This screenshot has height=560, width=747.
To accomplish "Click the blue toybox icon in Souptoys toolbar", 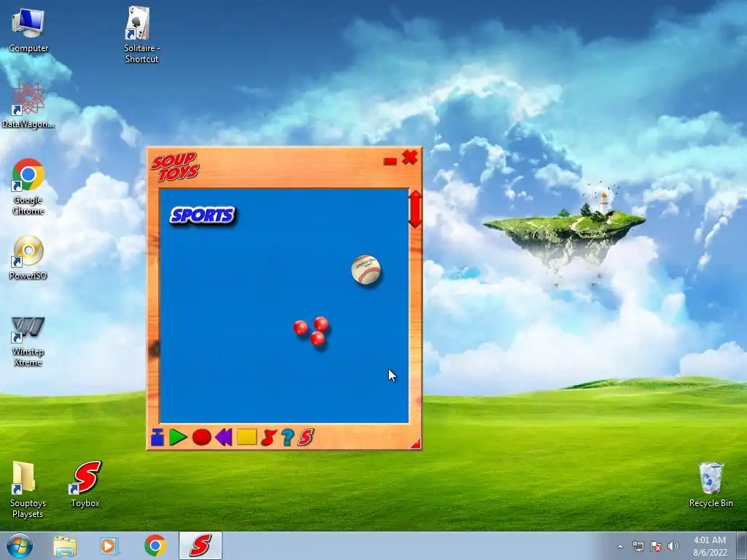I will [x=158, y=437].
